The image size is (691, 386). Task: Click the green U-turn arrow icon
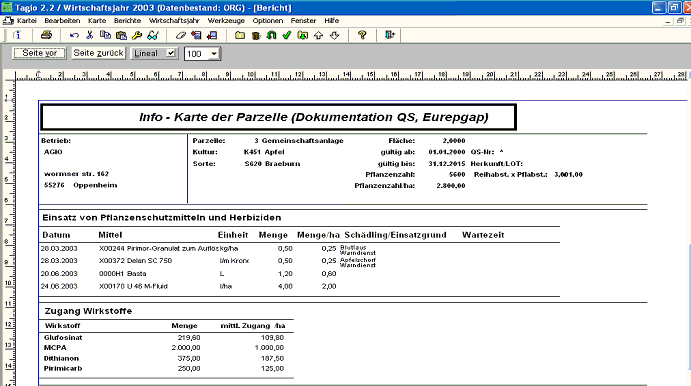(271, 35)
